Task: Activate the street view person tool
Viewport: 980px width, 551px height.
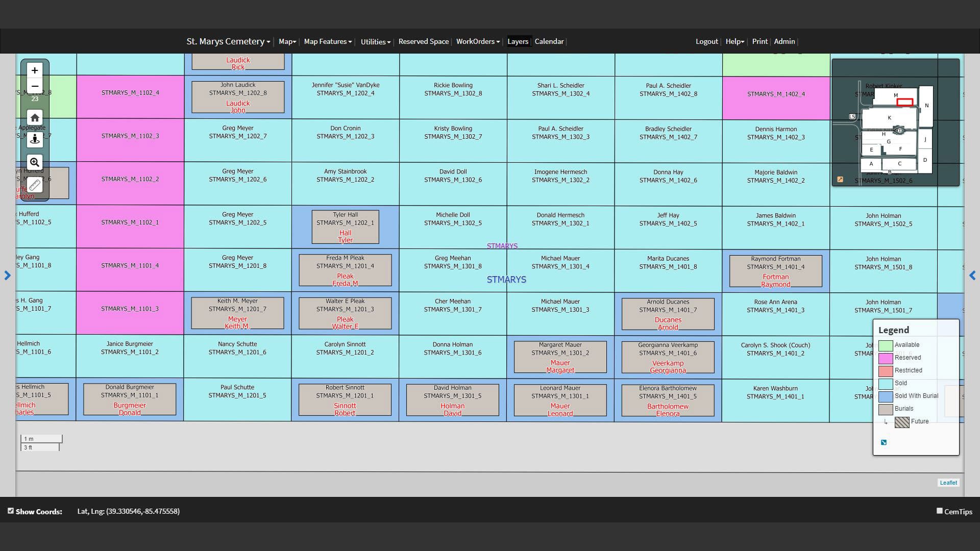Action: (35, 139)
